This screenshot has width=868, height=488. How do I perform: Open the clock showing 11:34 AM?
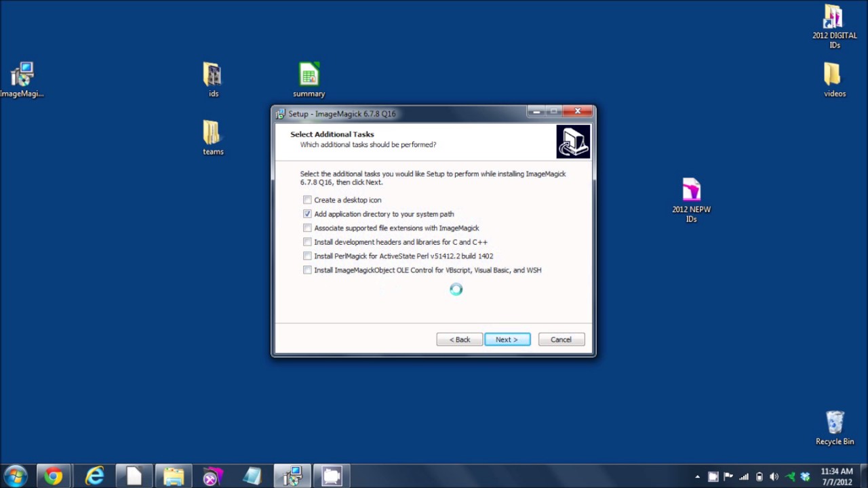pos(836,476)
